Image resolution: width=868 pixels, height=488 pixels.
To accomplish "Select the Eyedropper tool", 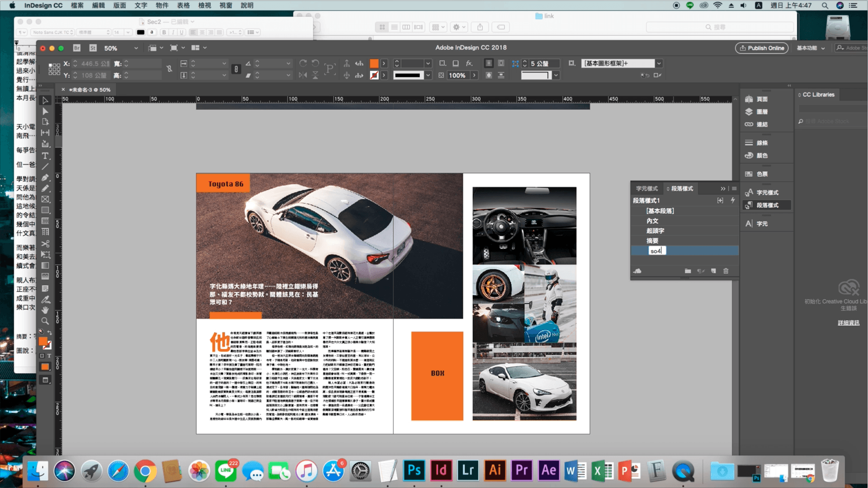I will pos(45,299).
